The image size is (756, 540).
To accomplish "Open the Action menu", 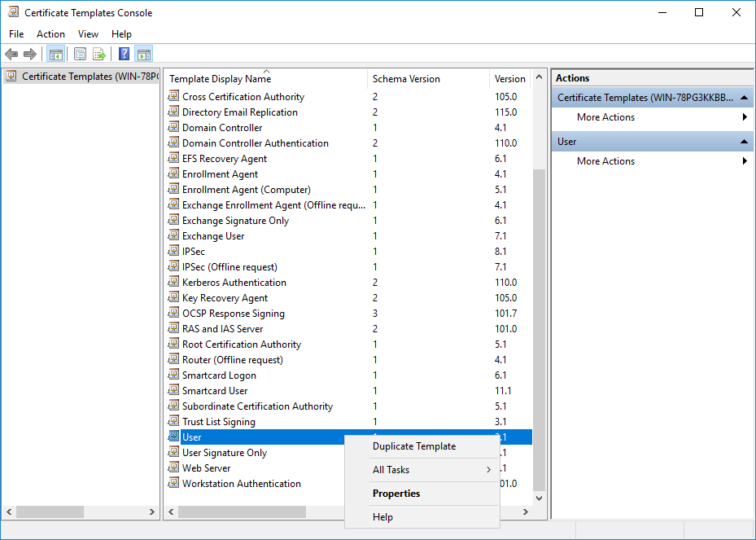I will click(x=50, y=33).
